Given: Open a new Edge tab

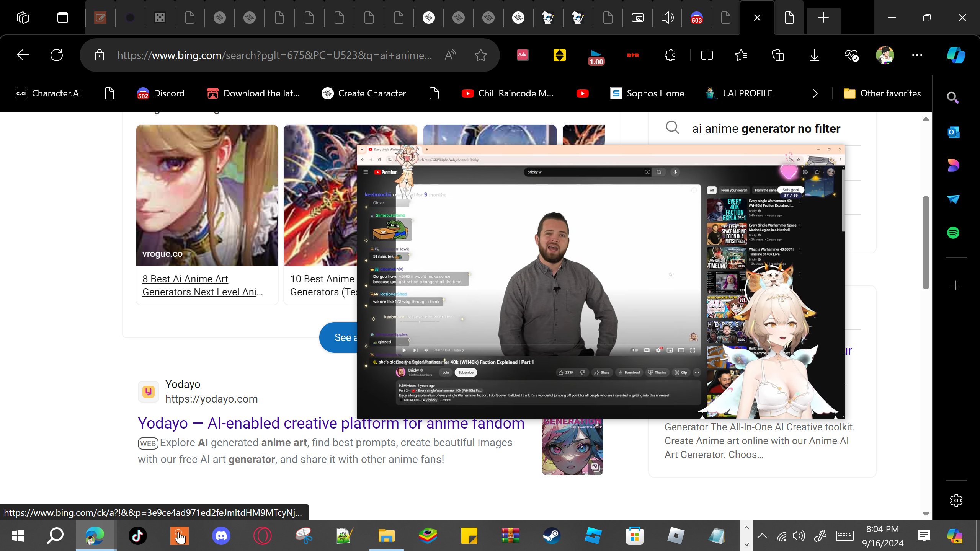Looking at the screenshot, I should point(823,18).
